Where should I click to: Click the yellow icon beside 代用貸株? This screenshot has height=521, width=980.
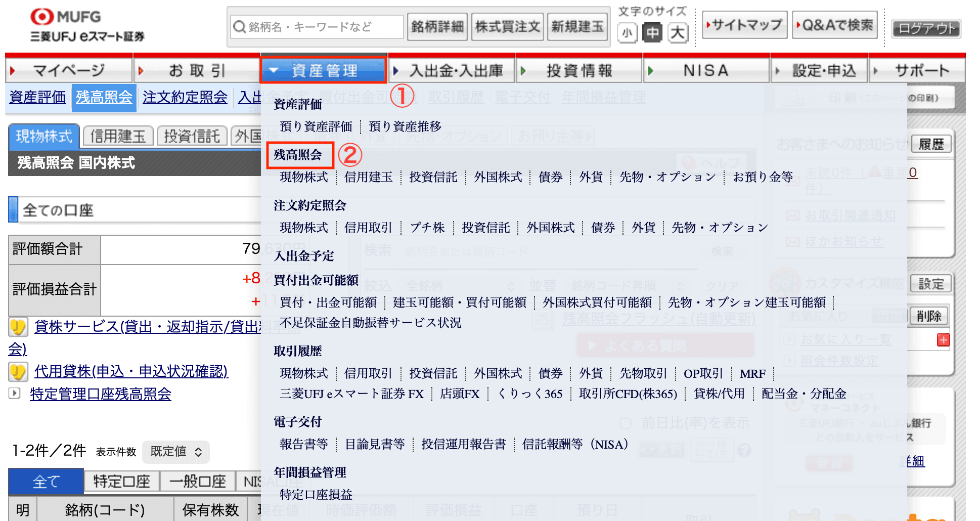pos(18,372)
